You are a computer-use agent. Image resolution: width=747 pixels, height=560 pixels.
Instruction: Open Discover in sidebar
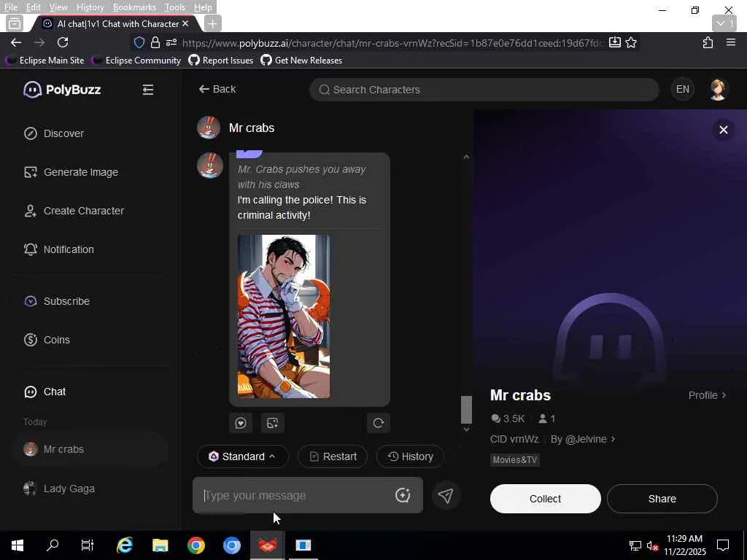pyautogui.click(x=54, y=133)
